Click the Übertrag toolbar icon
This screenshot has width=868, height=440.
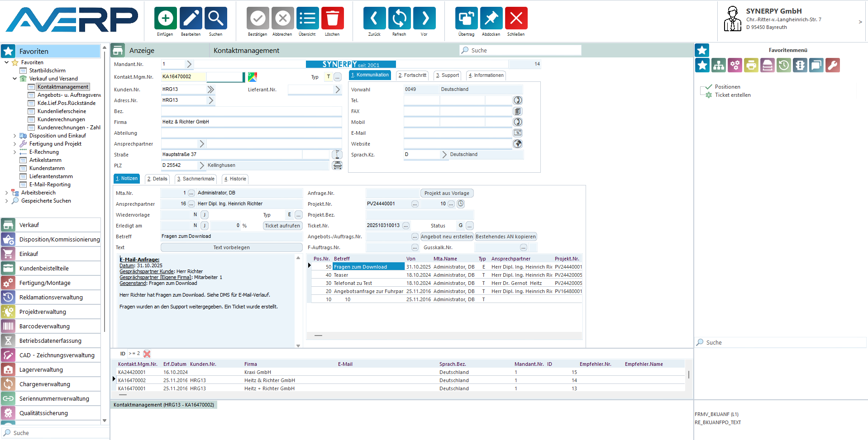[466, 19]
